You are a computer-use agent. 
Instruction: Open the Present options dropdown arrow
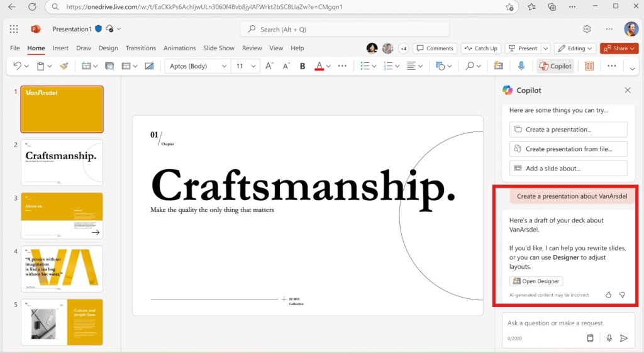pos(545,48)
